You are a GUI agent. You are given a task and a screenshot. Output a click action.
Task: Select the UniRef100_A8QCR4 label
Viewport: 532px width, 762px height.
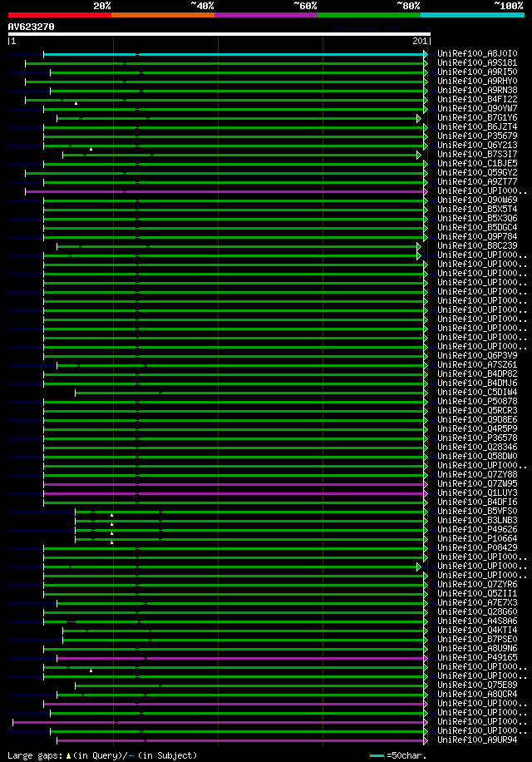477,694
